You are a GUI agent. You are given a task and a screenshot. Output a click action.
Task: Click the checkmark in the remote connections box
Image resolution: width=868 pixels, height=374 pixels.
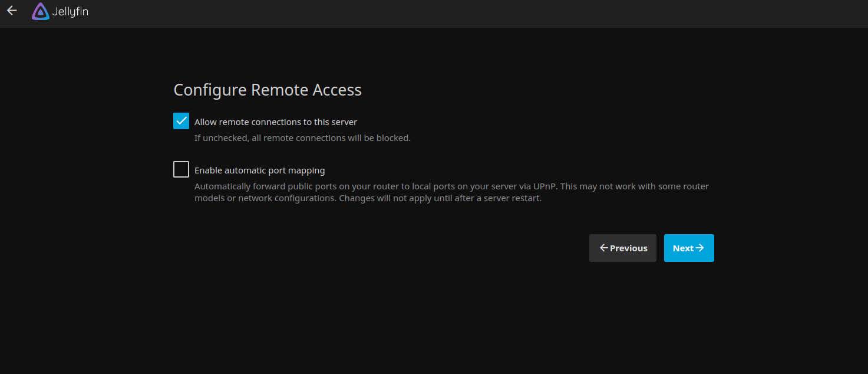[181, 121]
